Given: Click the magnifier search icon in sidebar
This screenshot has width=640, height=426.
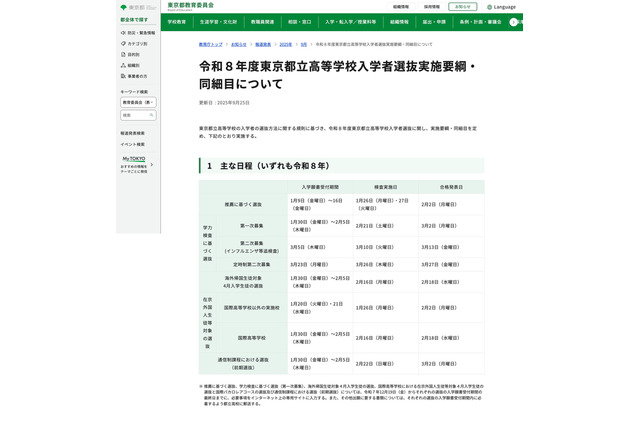Looking at the screenshot, I should [x=151, y=115].
